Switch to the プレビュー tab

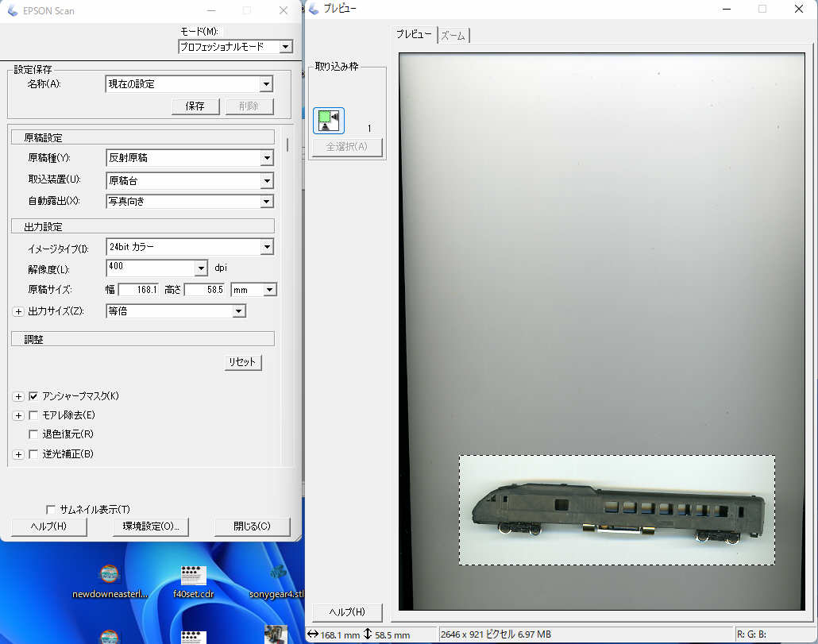tap(414, 34)
